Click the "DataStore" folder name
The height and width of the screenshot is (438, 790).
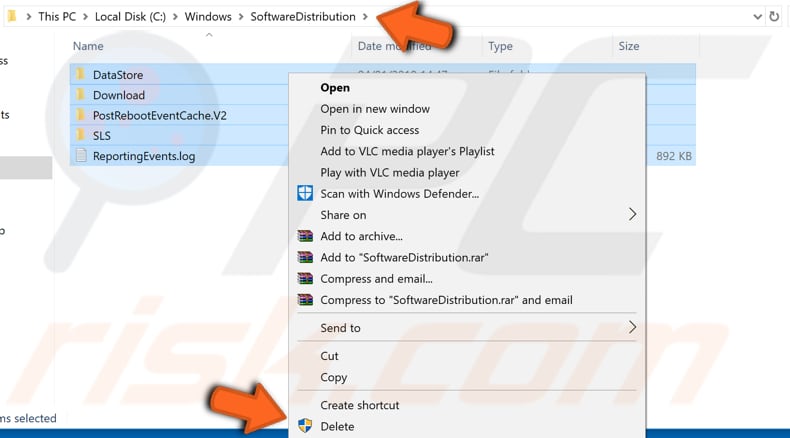[x=118, y=75]
